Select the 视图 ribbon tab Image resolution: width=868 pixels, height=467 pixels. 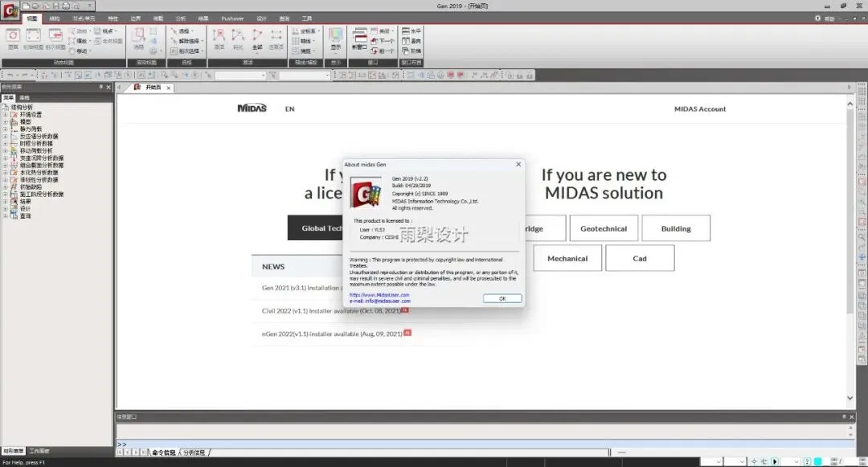pos(32,18)
